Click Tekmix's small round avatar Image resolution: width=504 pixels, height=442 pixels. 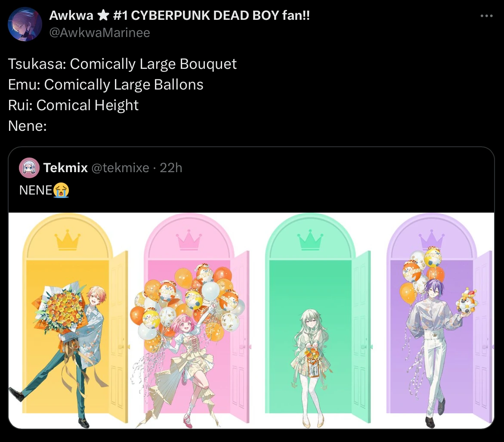29,168
